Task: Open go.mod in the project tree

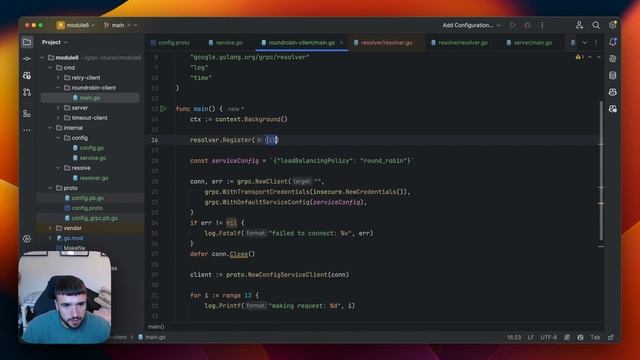Action: pos(73,238)
